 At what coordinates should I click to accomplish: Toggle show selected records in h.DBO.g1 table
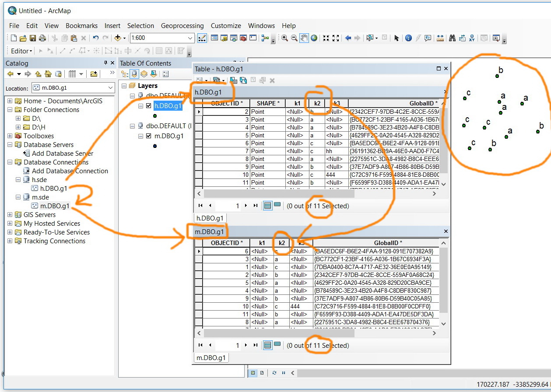point(277,205)
